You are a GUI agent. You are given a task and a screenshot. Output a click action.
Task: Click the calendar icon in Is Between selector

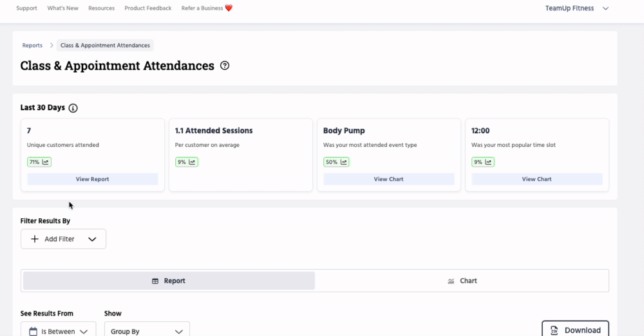point(33,331)
